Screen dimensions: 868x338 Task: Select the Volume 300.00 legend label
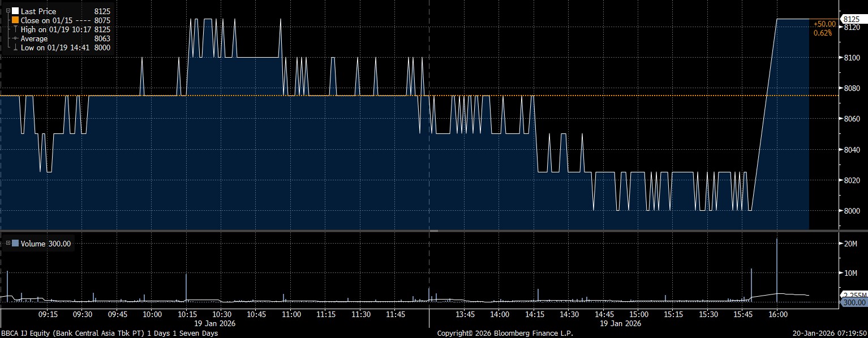click(x=46, y=244)
